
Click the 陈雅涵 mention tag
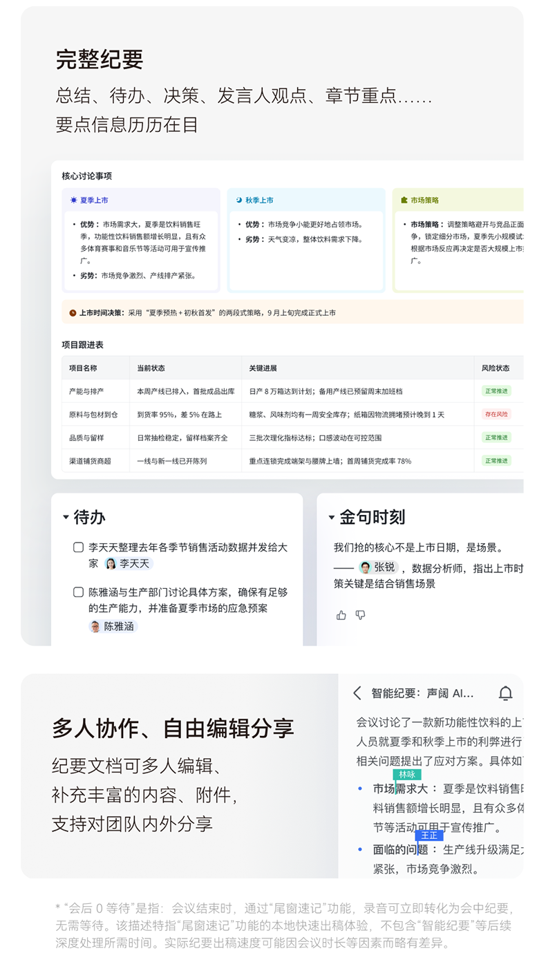(x=113, y=627)
